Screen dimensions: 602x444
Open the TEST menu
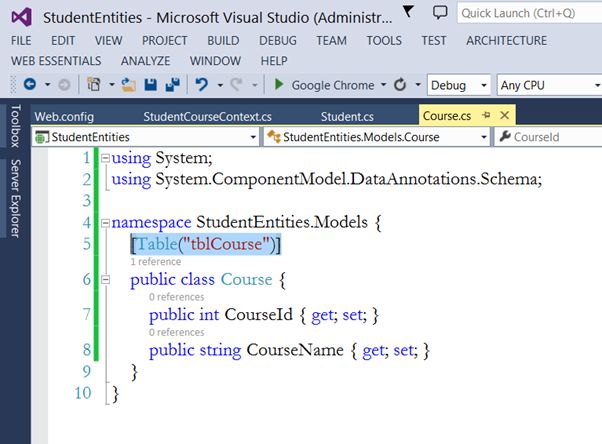click(x=434, y=40)
